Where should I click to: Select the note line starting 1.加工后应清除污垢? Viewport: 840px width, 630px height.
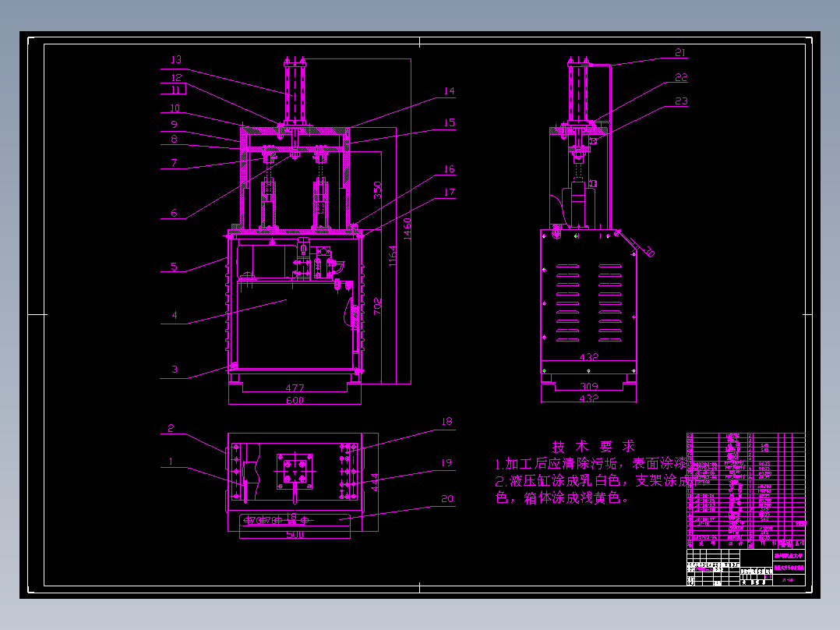point(591,463)
